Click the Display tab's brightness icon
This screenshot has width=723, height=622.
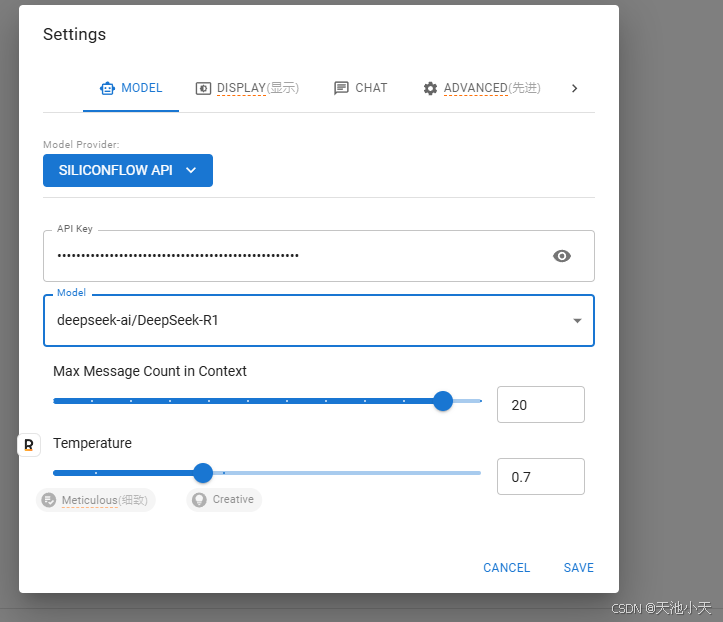click(x=203, y=88)
